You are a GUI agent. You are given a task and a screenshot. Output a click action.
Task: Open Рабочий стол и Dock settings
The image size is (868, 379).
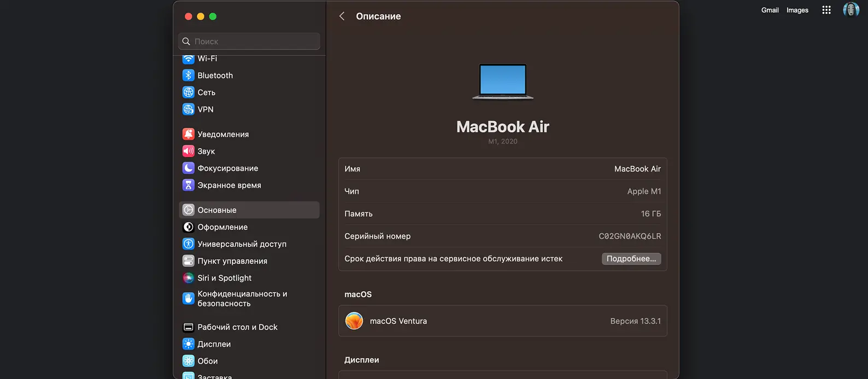click(x=237, y=327)
